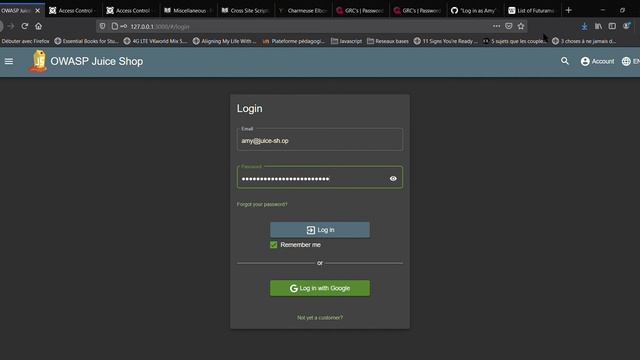Open the 3 choses à ne jamais bookmark
Viewport: 640px width, 360px height.
click(584, 41)
